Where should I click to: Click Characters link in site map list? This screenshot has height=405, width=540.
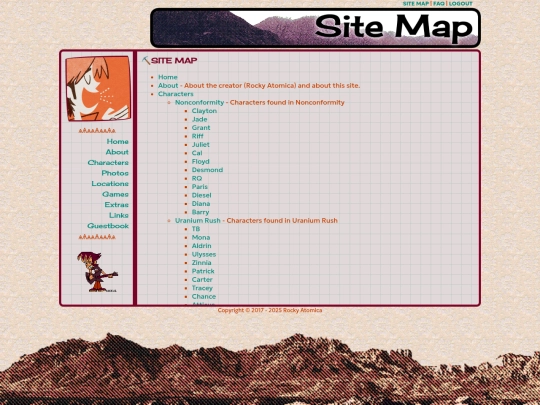176,94
